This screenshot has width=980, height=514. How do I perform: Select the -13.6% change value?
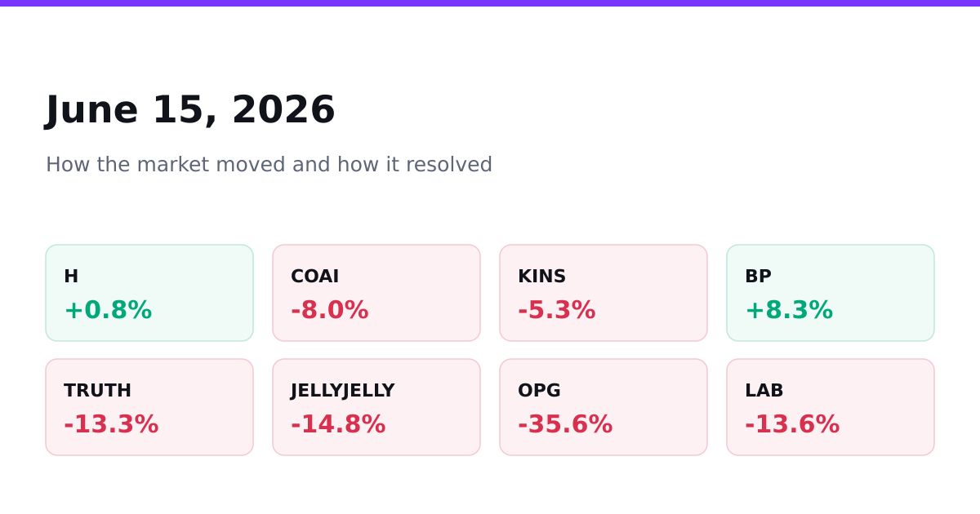pos(792,425)
